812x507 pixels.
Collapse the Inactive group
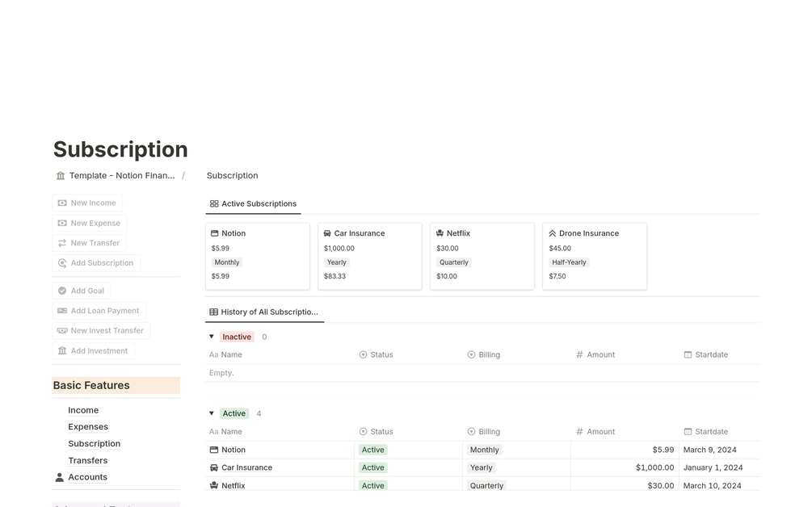coord(212,337)
